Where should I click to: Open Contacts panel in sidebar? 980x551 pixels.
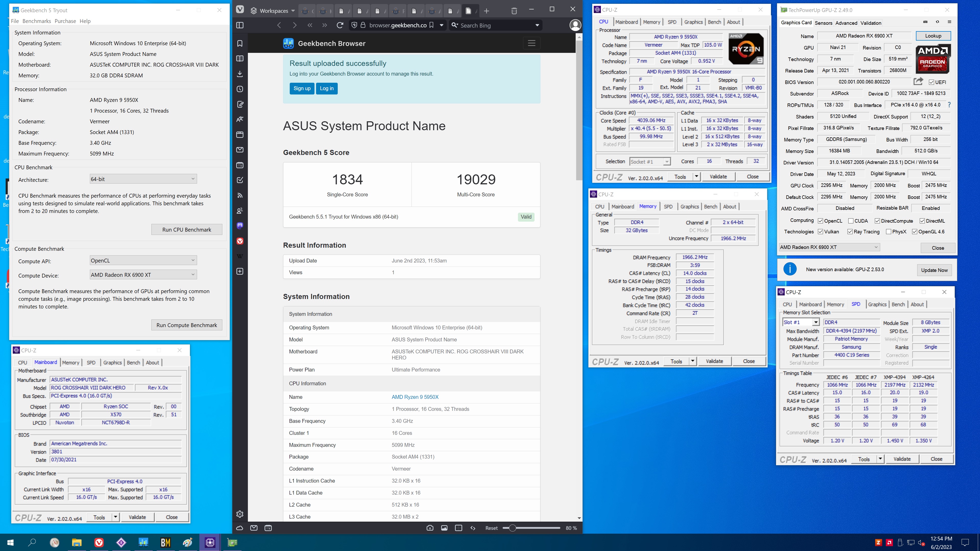click(x=240, y=211)
